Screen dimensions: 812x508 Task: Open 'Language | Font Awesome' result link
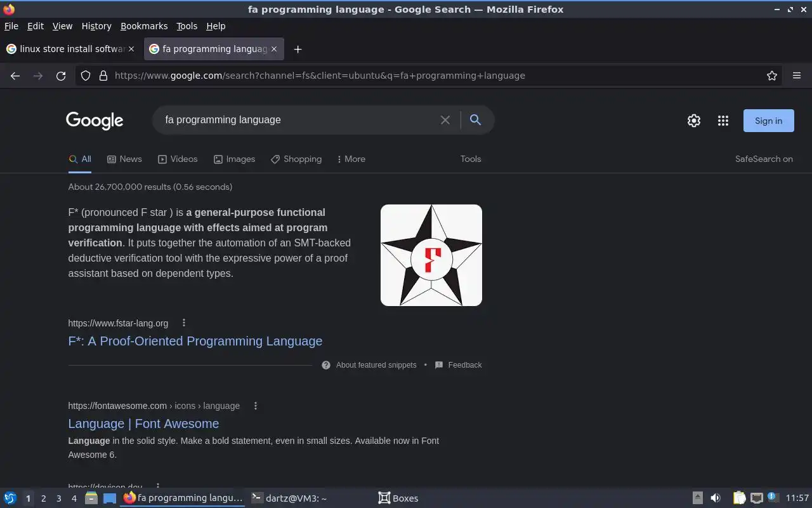click(x=143, y=424)
